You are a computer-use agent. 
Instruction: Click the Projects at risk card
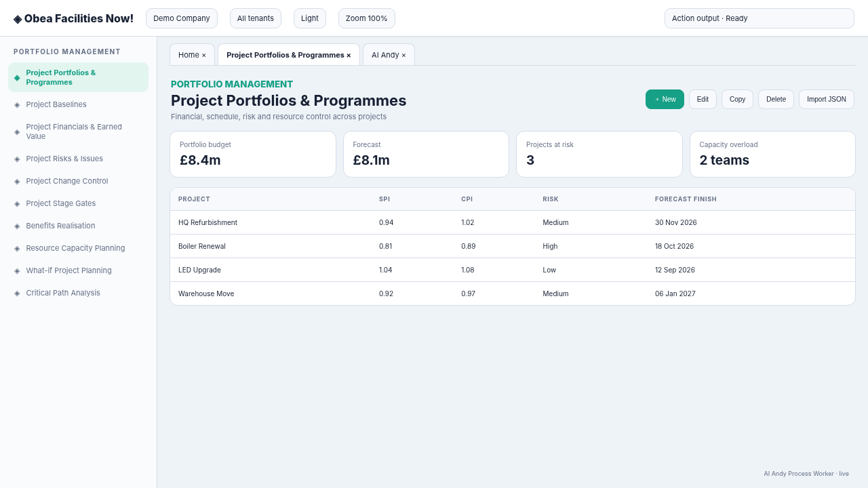(599, 155)
